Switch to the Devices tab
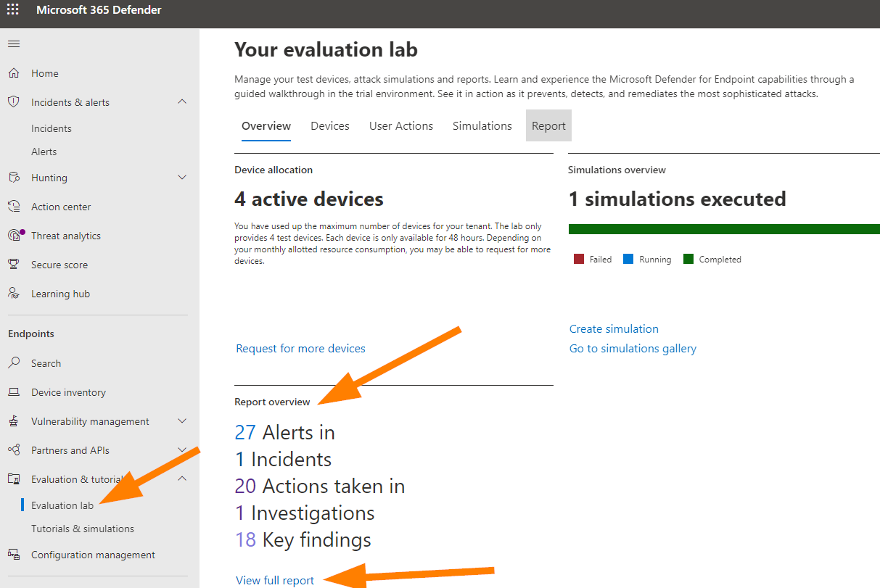Viewport: 880px width, 588px height. [x=330, y=125]
